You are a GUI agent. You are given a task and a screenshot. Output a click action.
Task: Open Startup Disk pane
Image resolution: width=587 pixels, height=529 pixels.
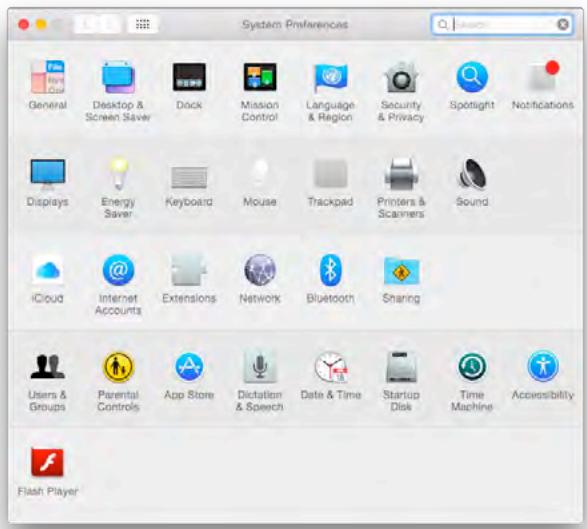[401, 367]
